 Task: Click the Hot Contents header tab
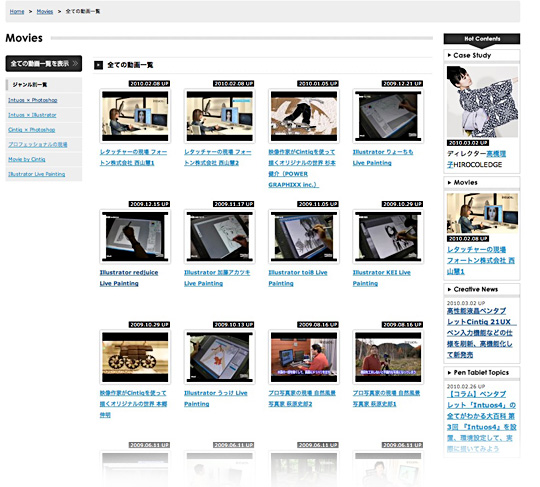point(482,39)
